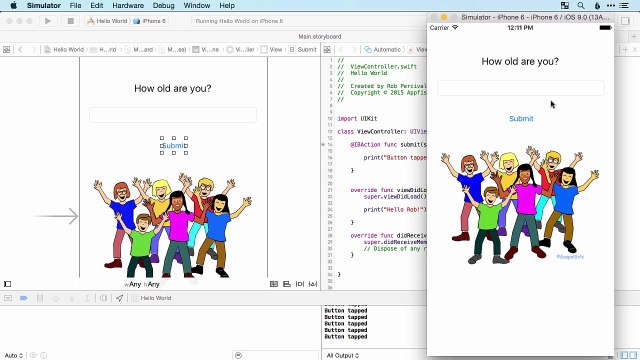Open the Pin constraints menu

point(300,284)
